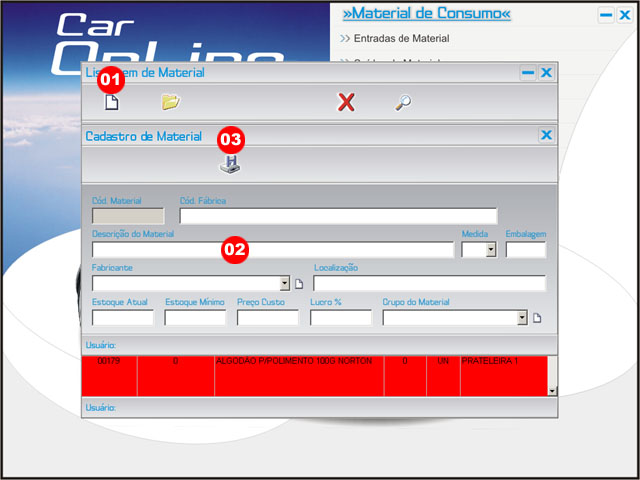This screenshot has width=640, height=480.
Task: Click the Preço Custo input field
Action: [x=268, y=318]
